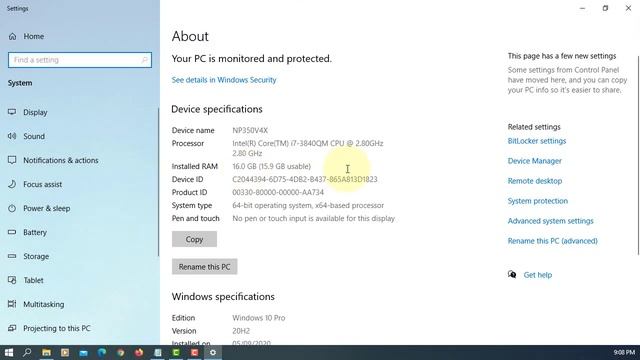This screenshot has height=360, width=640.
Task: Open See details in Windows Security
Action: [x=224, y=80]
